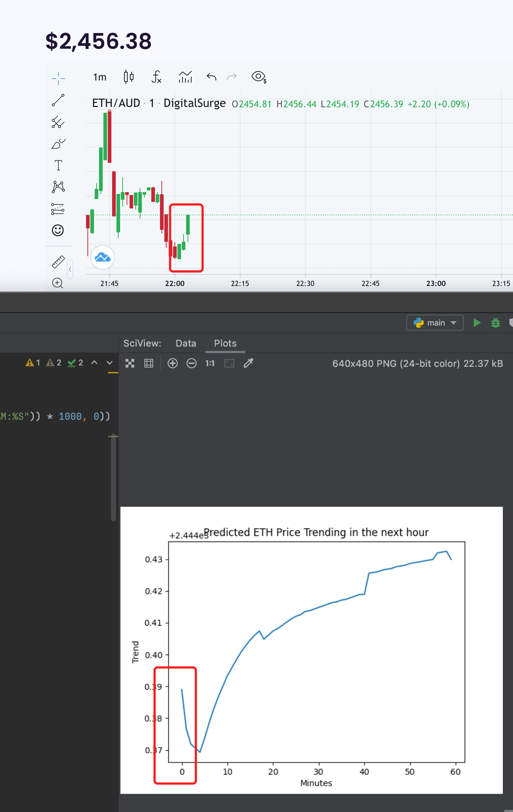Undo the last chart action
The image size is (513, 812).
click(x=212, y=77)
